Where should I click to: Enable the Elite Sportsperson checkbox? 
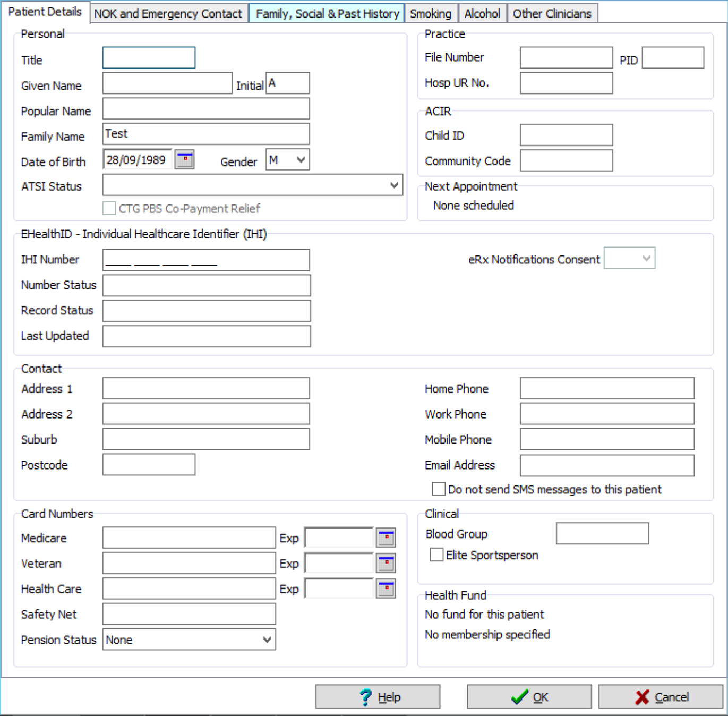point(436,555)
